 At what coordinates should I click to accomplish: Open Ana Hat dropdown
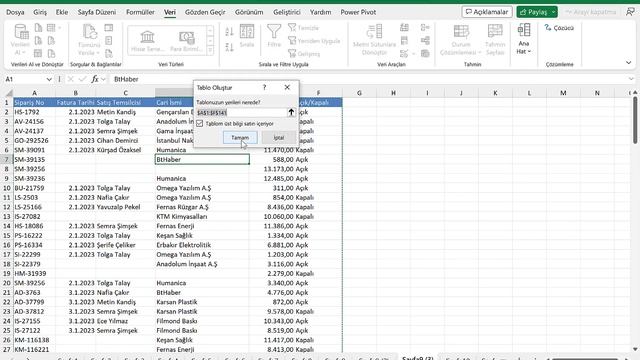[x=524, y=40]
